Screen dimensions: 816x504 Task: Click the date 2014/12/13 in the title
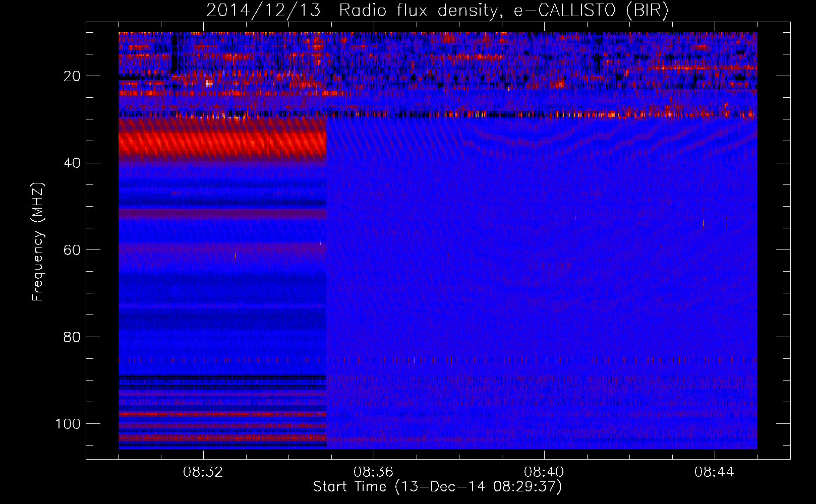[x=263, y=10]
